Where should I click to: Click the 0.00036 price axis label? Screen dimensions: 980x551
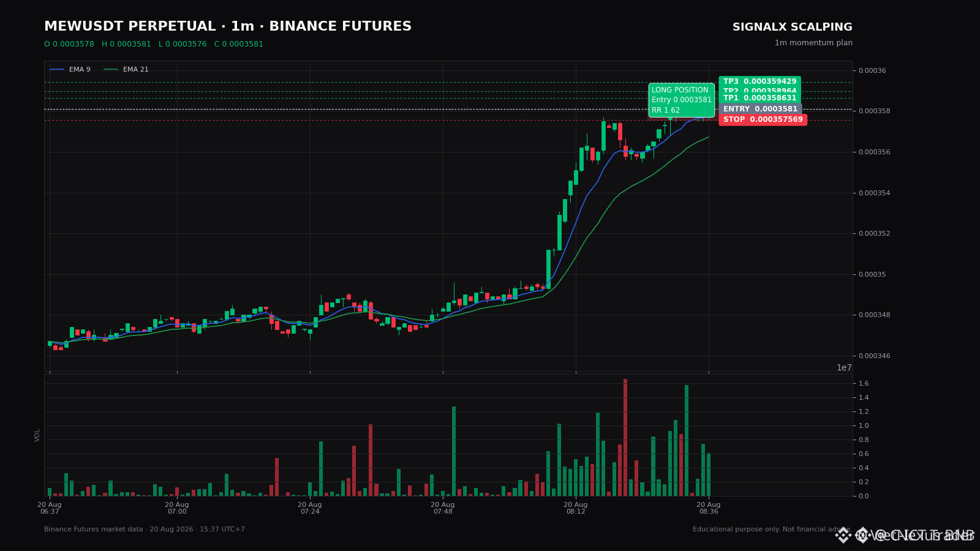[x=872, y=70]
